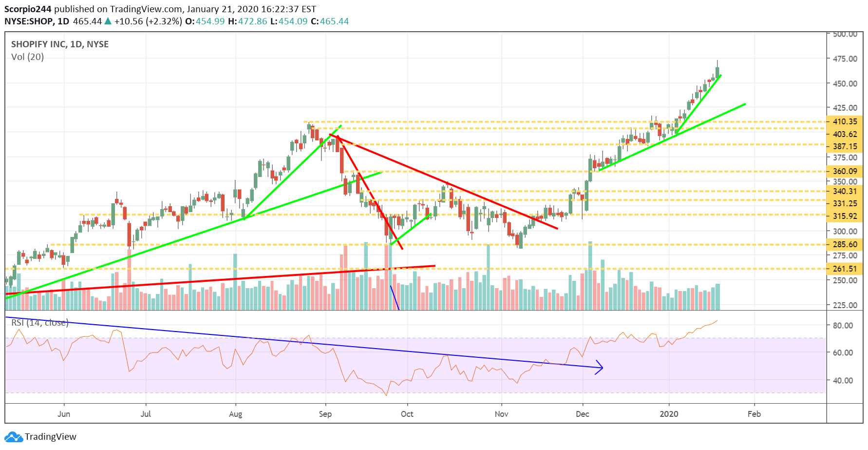Click the NYSE:SHOP, 1D ticker text in header
Image resolution: width=868 pixels, height=450 pixels.
37,21
